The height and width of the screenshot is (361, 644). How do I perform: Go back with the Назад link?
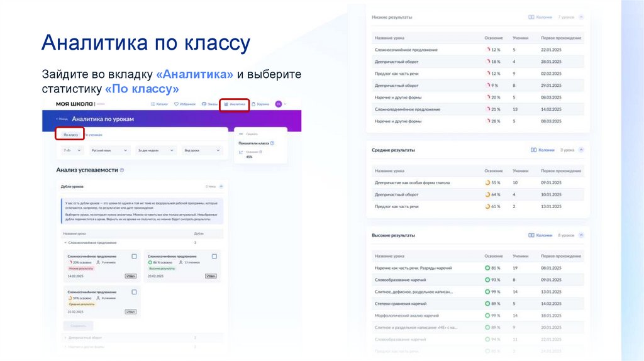(62, 119)
